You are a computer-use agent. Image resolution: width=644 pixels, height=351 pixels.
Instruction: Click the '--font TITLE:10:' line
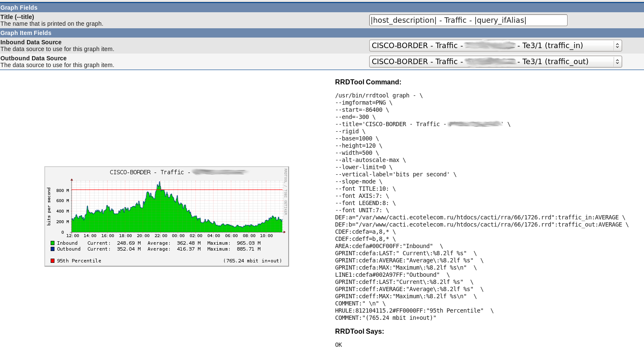click(365, 189)
